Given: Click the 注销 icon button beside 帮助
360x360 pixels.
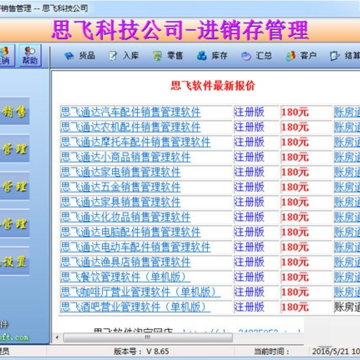Looking at the screenshot, I should (x=6, y=55).
